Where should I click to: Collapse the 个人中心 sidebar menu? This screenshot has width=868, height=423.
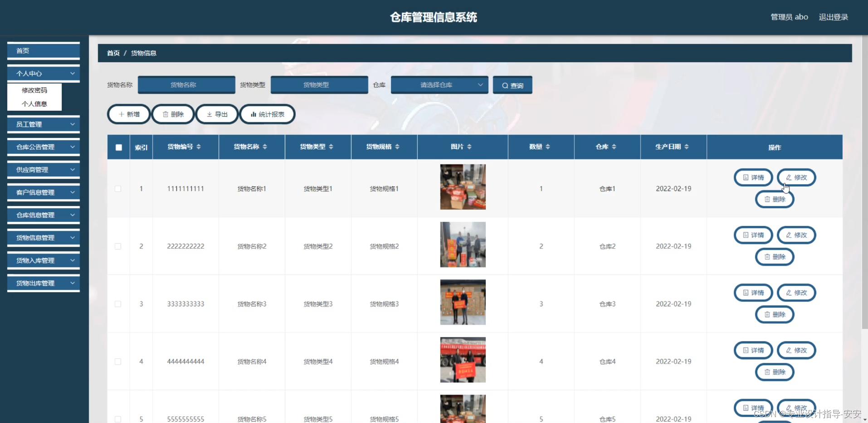(44, 74)
